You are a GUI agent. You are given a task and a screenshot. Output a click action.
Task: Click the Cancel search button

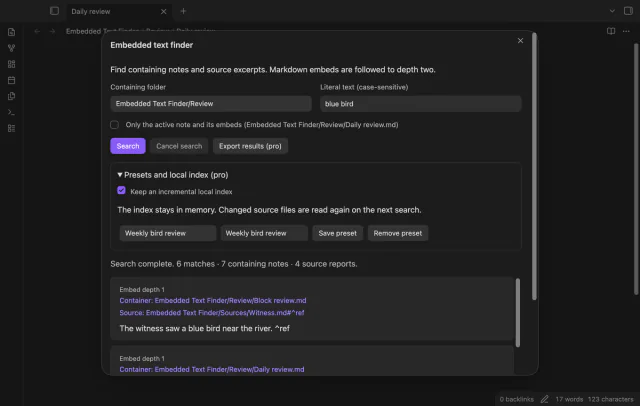tap(179, 146)
